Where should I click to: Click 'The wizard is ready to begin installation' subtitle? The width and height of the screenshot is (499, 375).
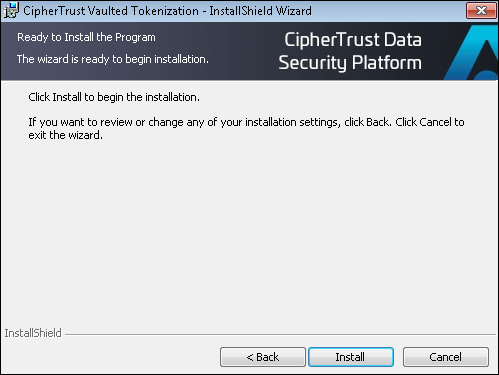113,59
